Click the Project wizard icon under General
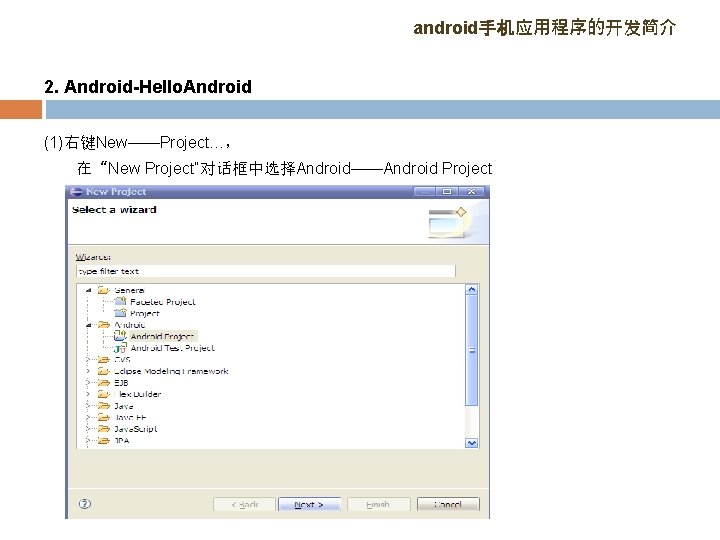This screenshot has height=540, width=720. (120, 313)
